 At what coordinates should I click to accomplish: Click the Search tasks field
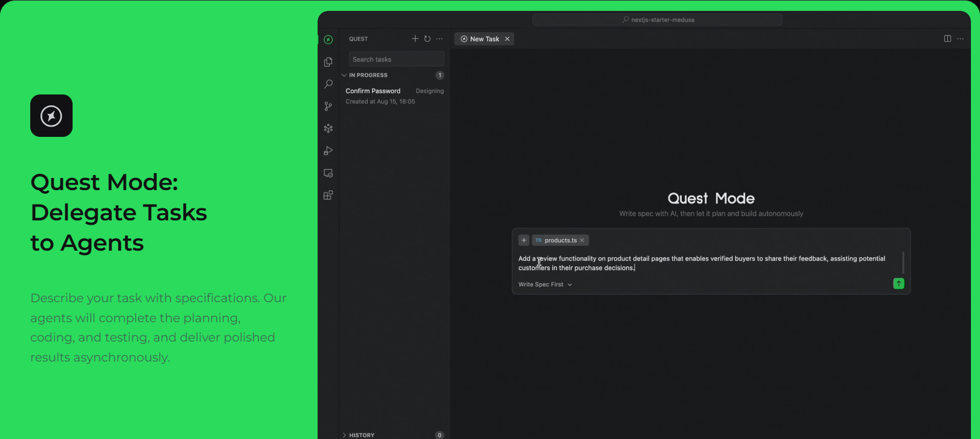pos(396,59)
